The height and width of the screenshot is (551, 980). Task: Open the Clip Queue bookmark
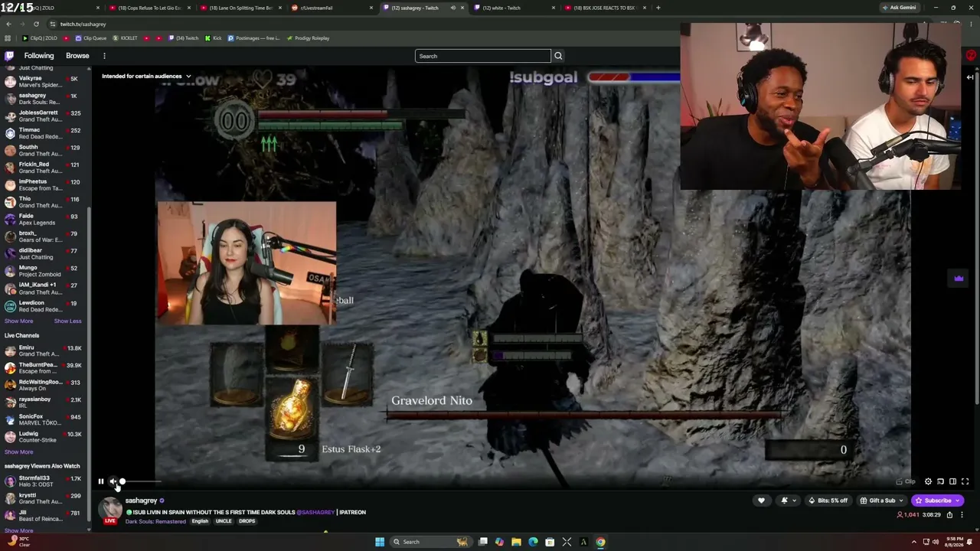[x=91, y=38]
